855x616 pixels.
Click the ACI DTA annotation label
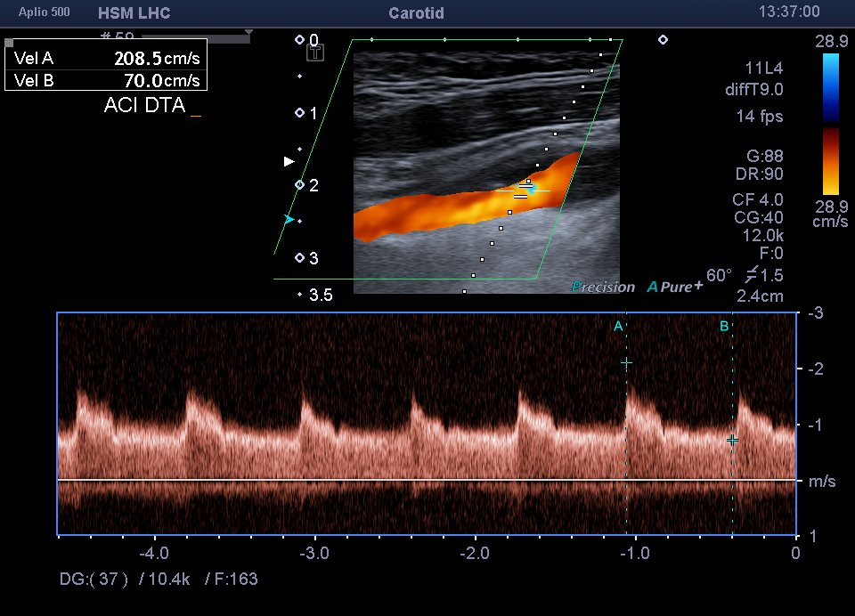[145, 105]
